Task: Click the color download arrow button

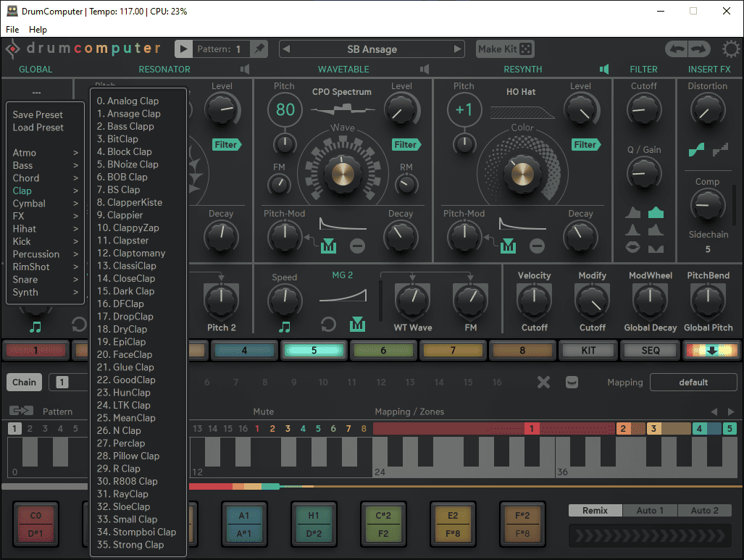Action: click(x=711, y=350)
